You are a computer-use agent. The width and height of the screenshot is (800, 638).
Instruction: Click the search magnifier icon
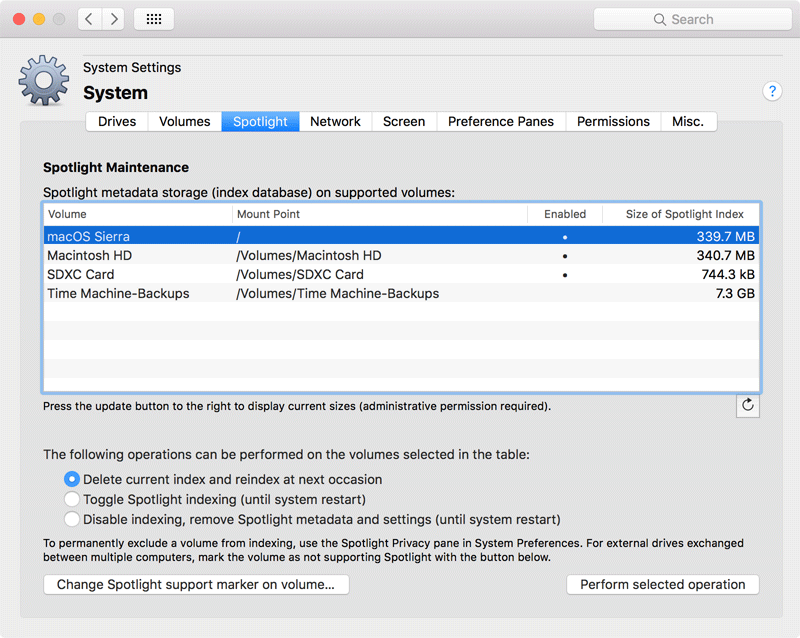pos(660,19)
